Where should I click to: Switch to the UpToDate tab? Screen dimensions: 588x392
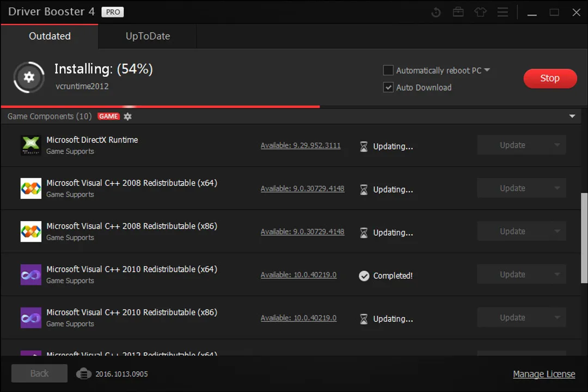click(148, 36)
